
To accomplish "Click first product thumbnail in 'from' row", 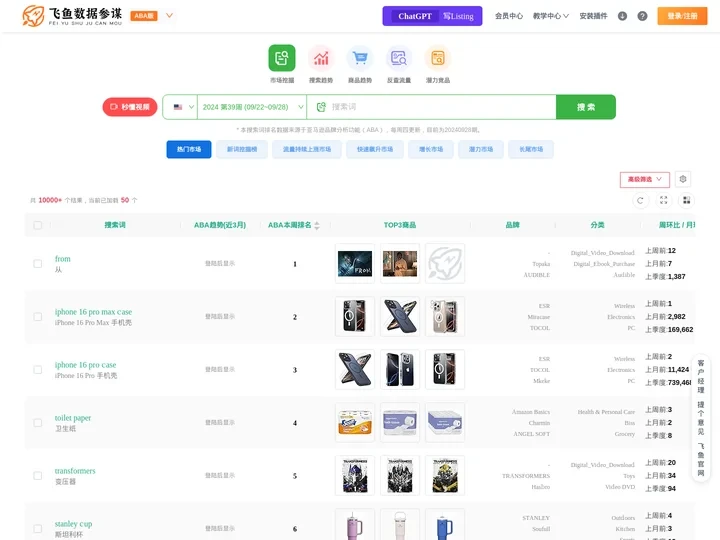I will click(x=355, y=264).
